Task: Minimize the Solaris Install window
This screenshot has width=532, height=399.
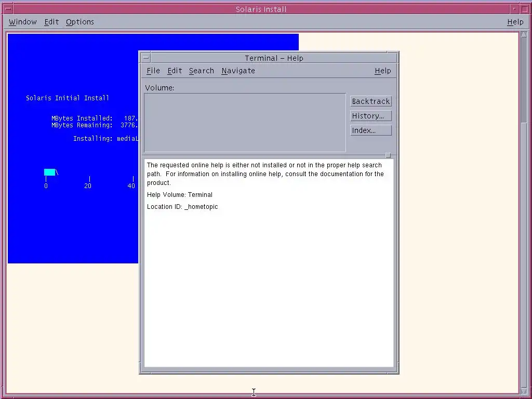Action: [x=514, y=9]
